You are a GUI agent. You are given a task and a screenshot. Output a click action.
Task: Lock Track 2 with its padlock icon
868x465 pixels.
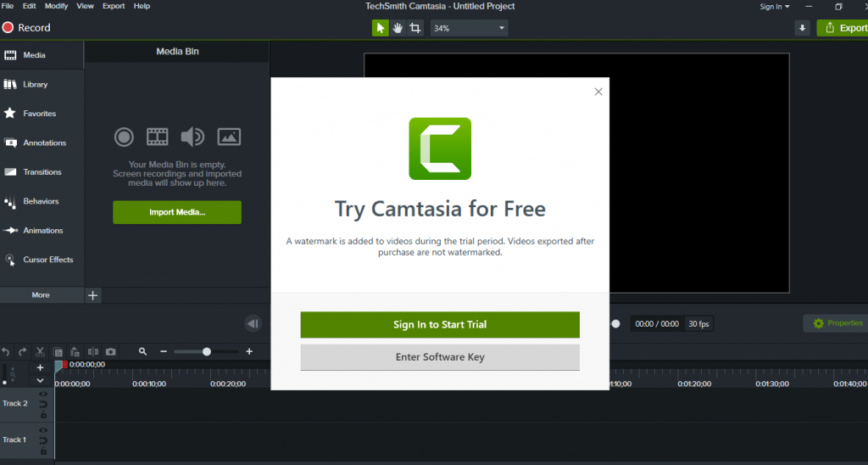[43, 415]
